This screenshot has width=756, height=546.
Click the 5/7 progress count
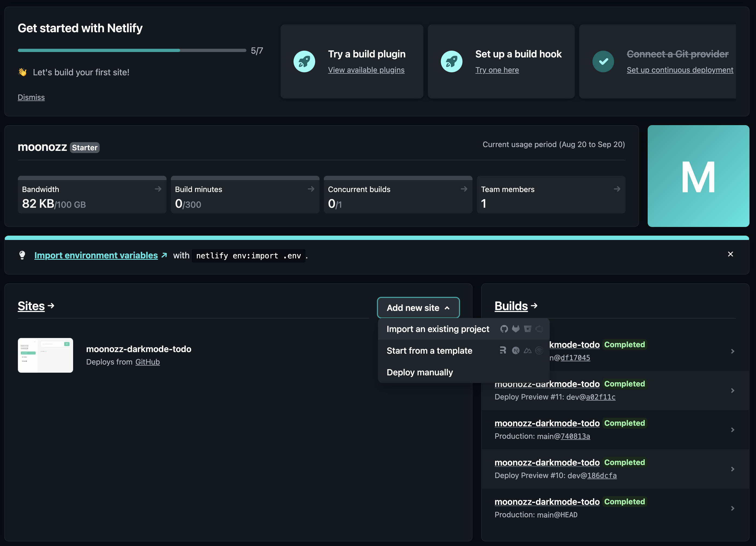click(257, 51)
